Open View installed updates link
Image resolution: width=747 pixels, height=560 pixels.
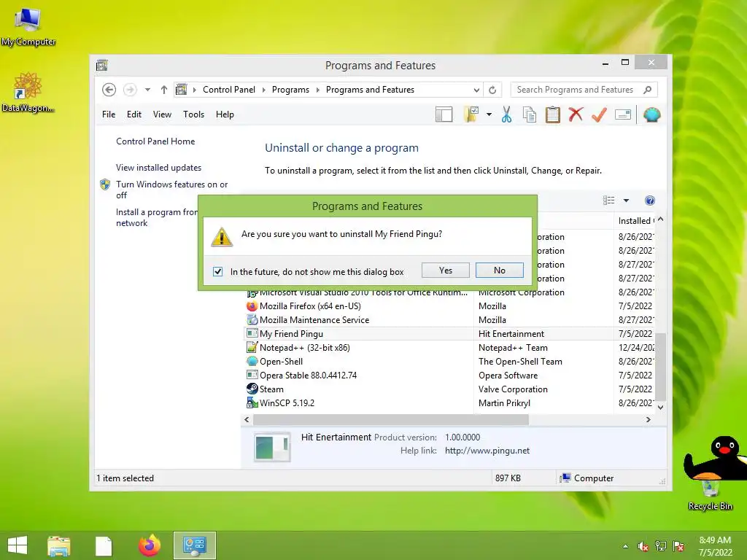coord(158,168)
